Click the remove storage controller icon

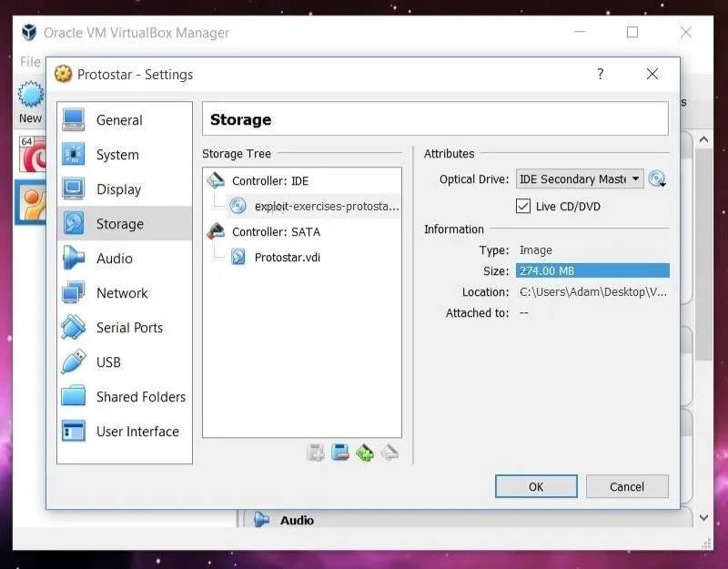click(x=389, y=452)
